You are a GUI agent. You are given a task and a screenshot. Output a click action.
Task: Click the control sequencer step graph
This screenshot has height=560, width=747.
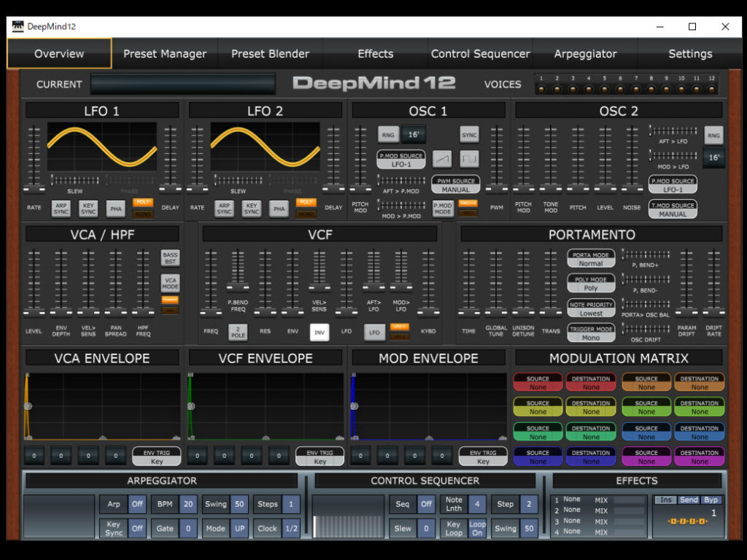tap(348, 517)
